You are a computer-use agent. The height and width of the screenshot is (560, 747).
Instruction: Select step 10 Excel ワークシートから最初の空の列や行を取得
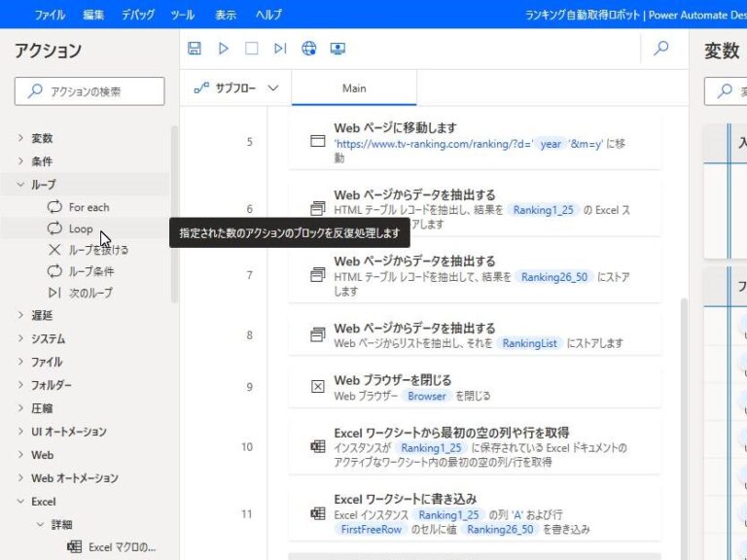click(475, 446)
